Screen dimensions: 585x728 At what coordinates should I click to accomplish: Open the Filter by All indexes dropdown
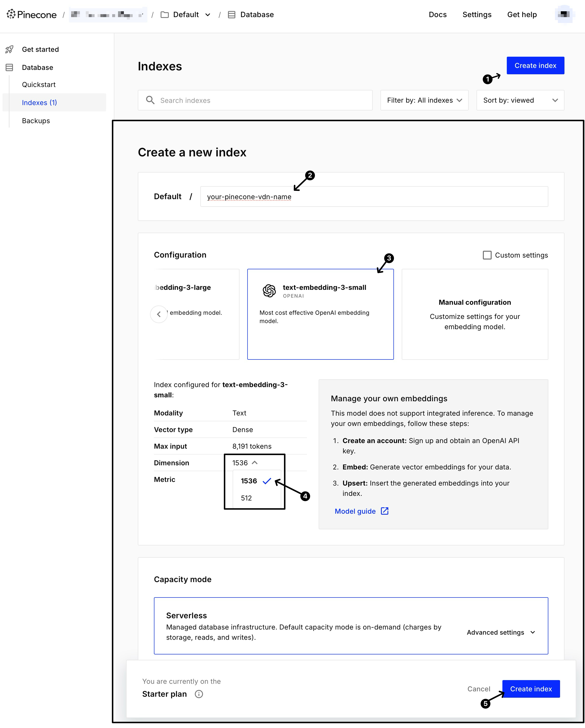424,100
